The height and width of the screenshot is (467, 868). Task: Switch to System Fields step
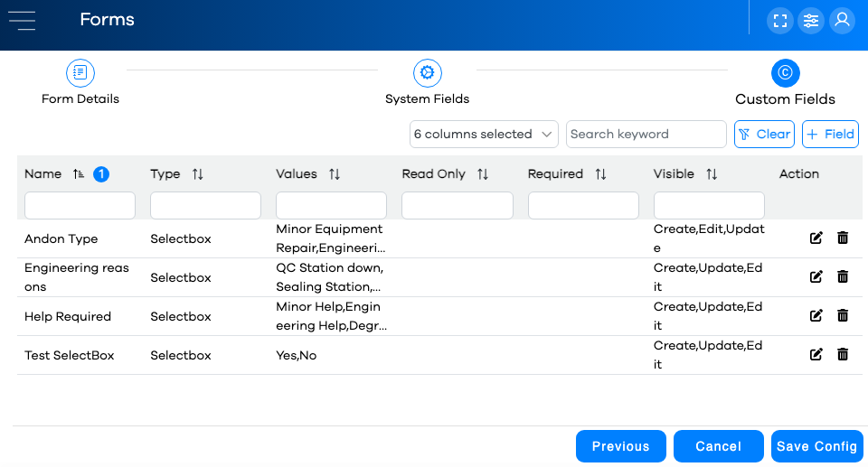[x=427, y=99]
